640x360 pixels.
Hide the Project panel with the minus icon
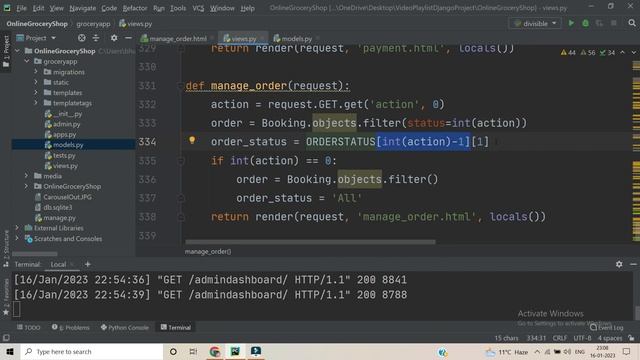coord(128,38)
